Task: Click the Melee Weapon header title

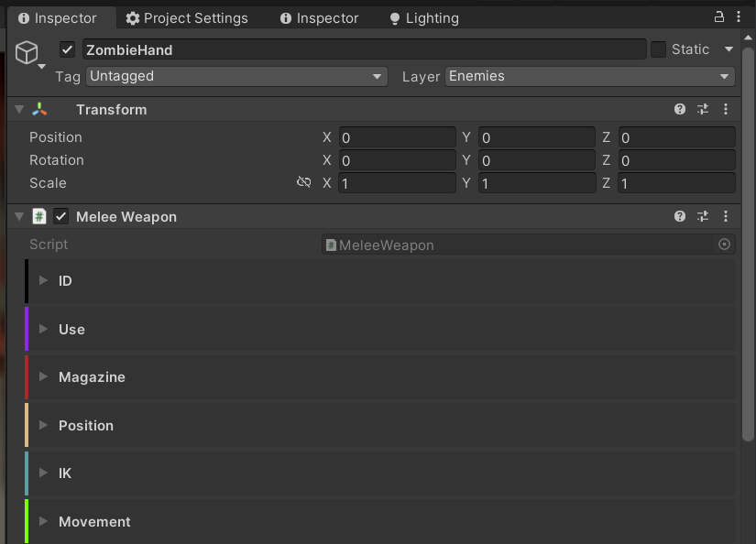Action: click(126, 217)
